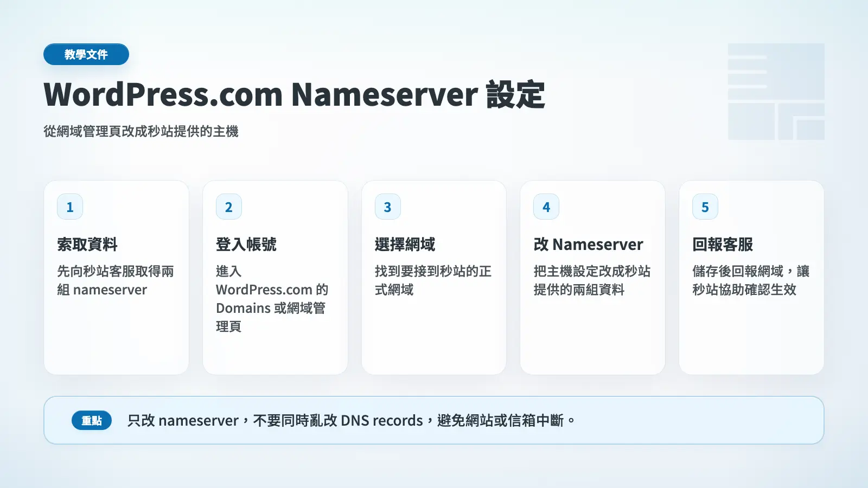Select heading 登入帳號
The height and width of the screenshot is (488, 868).
pos(246,245)
